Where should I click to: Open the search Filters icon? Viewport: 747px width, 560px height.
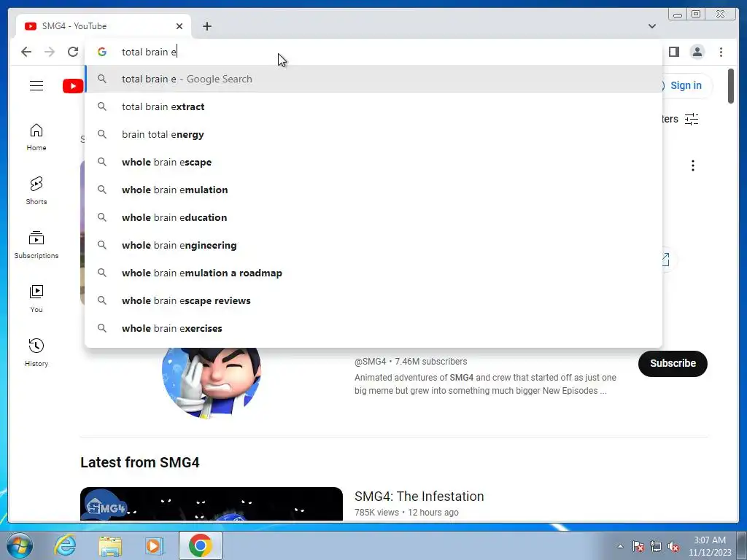click(x=692, y=119)
